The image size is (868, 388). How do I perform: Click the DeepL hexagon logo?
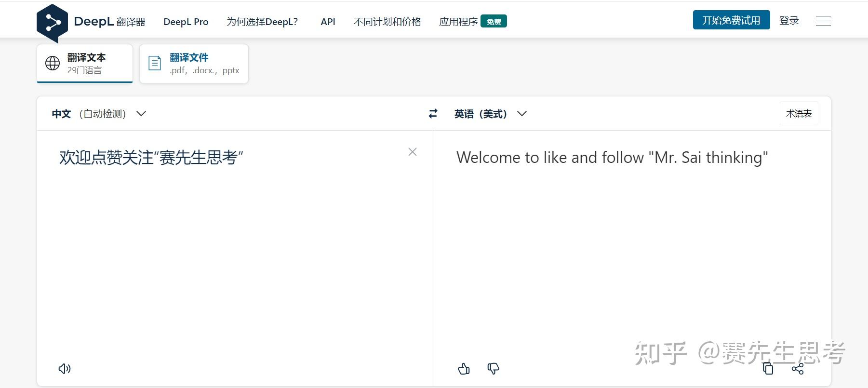pyautogui.click(x=52, y=23)
